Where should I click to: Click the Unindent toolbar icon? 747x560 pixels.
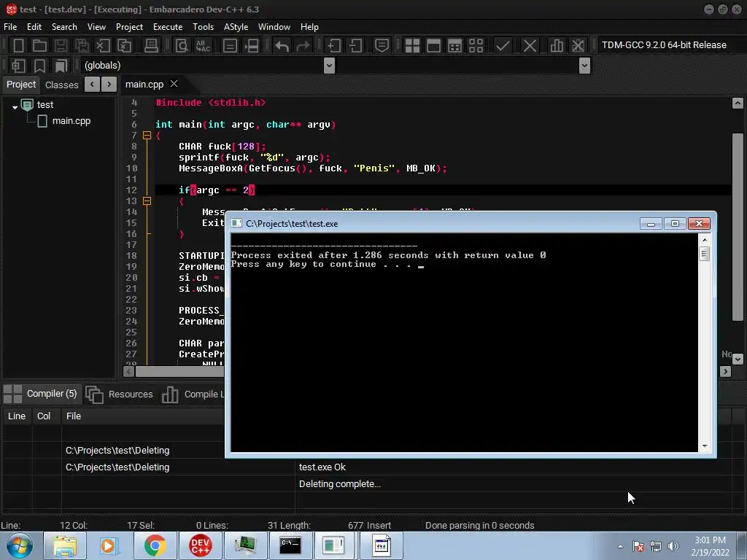point(355,46)
